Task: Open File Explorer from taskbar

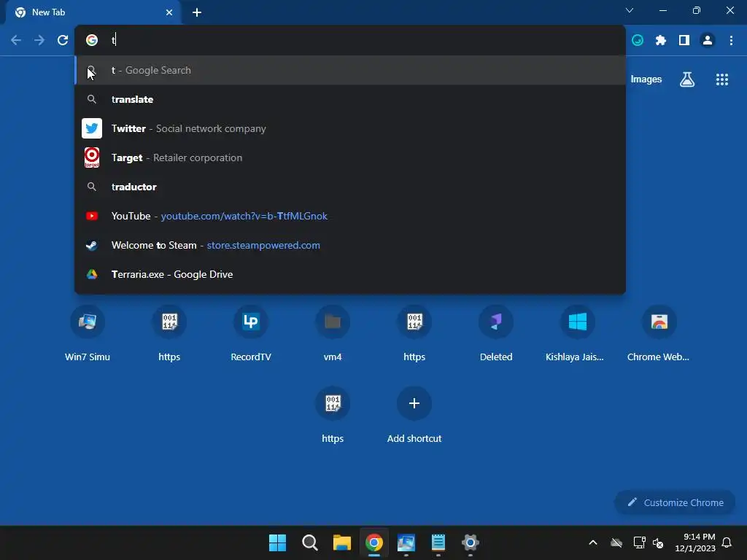Action: [x=341, y=542]
